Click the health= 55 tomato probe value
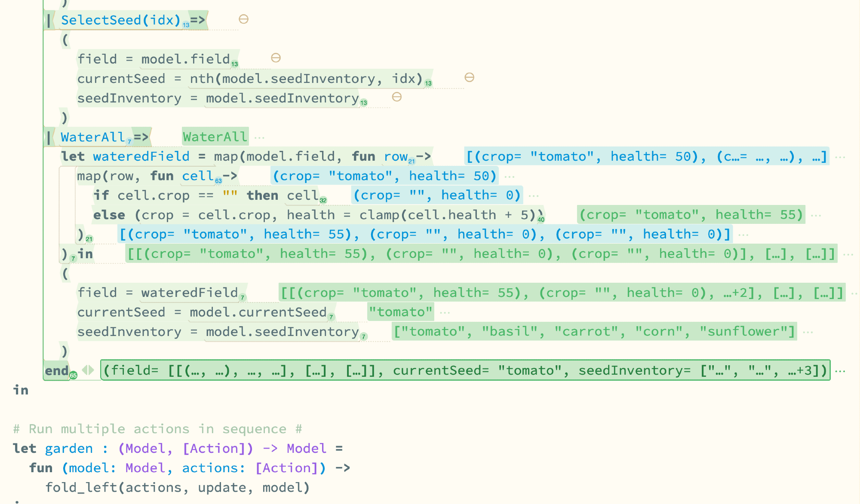860x504 pixels. point(691,215)
